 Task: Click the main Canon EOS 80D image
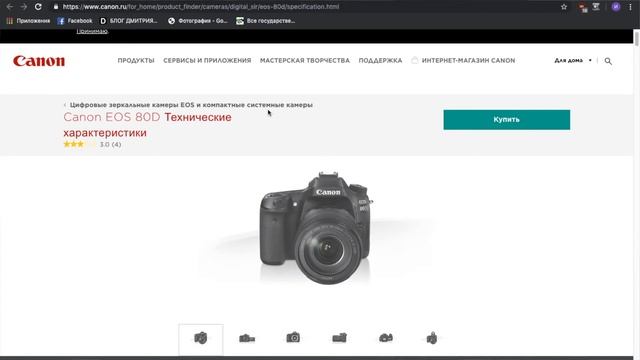click(316, 228)
